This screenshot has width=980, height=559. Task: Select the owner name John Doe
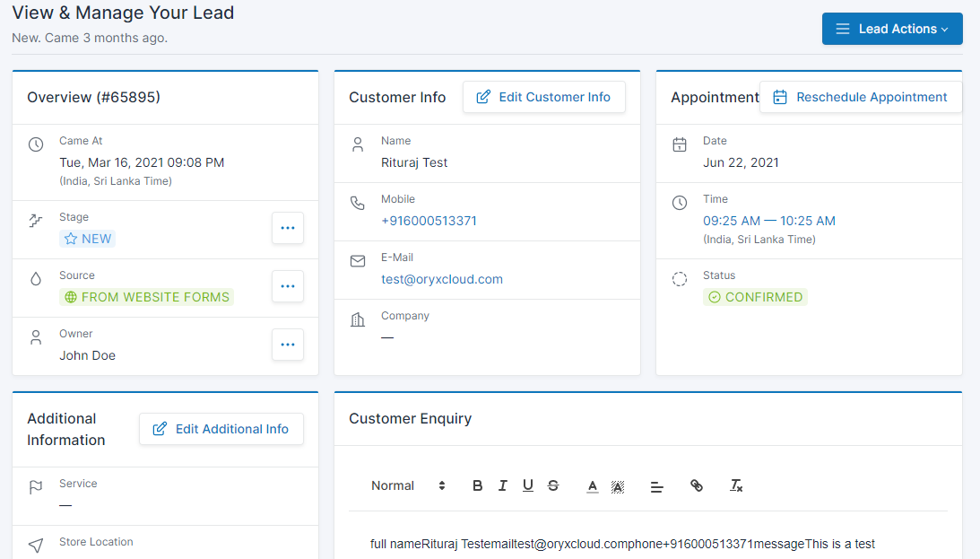tap(88, 356)
